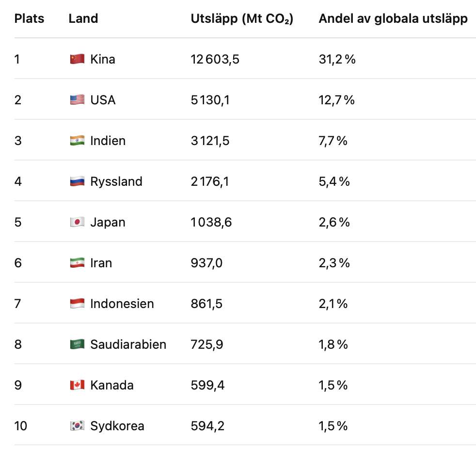The image size is (476, 454).
Task: Select the India flag icon
Action: pyautogui.click(x=77, y=140)
